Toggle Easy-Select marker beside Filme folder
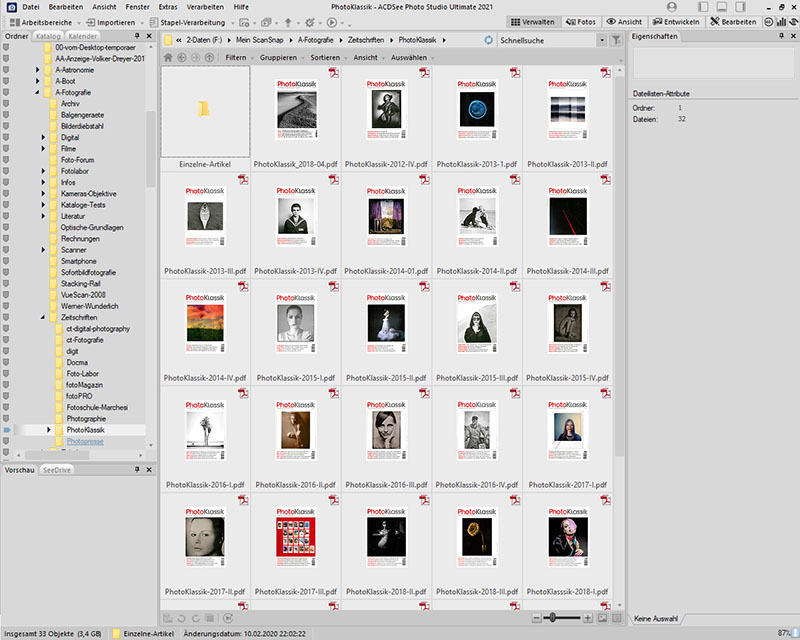This screenshot has height=640, width=800. (x=5, y=148)
